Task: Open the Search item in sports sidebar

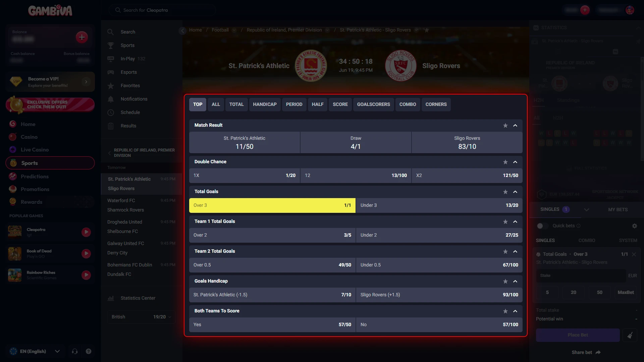Action: coord(128,32)
